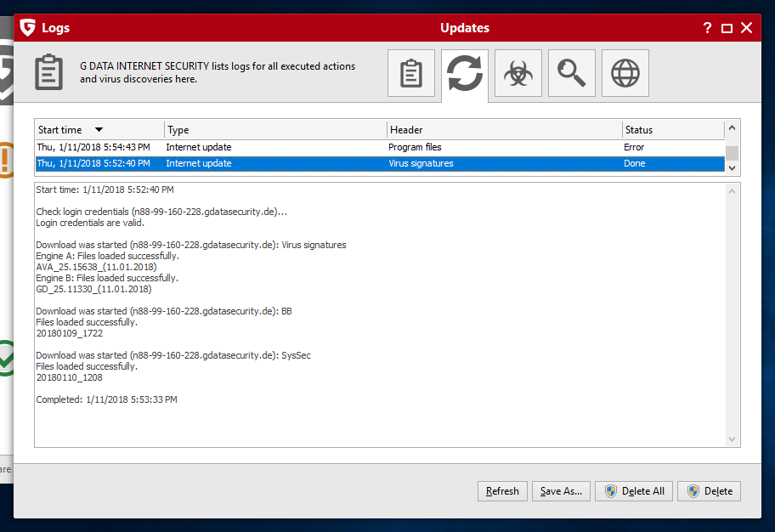Click the Error status cell
This screenshot has width=775, height=532.
[634, 147]
